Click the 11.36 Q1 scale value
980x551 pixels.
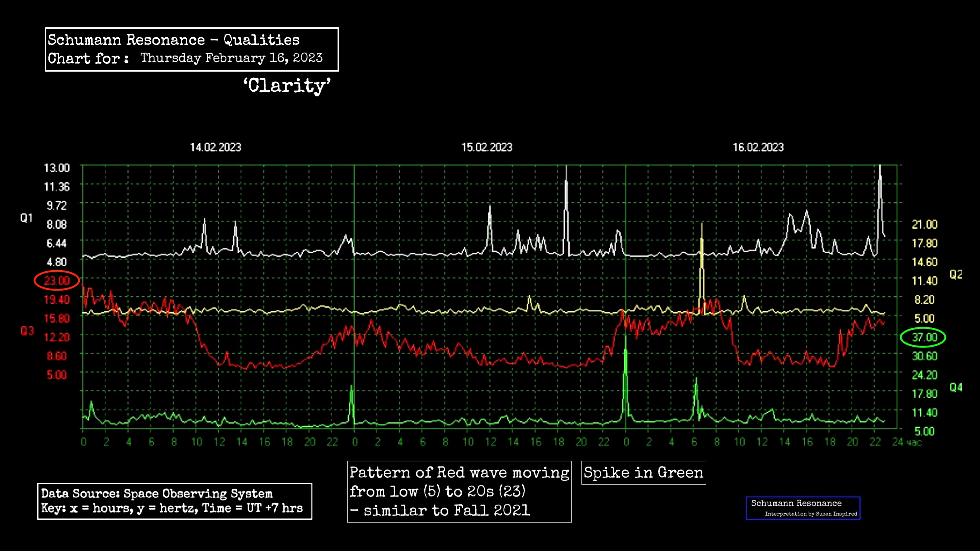click(57, 187)
